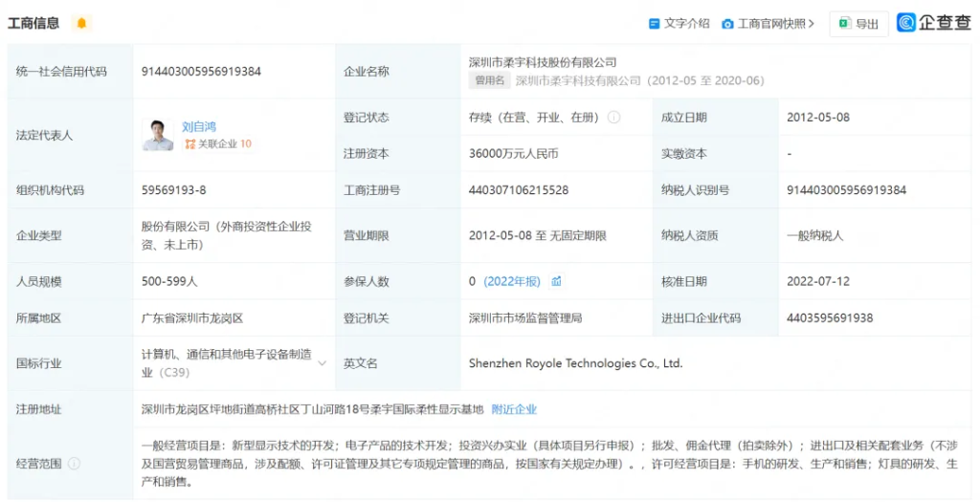
Task: Click the 实缴资本 label cell
Action: pyautogui.click(x=716, y=154)
